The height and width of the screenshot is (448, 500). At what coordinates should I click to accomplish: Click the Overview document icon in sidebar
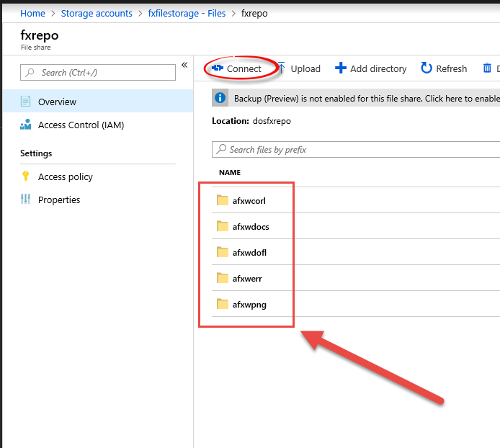point(25,102)
